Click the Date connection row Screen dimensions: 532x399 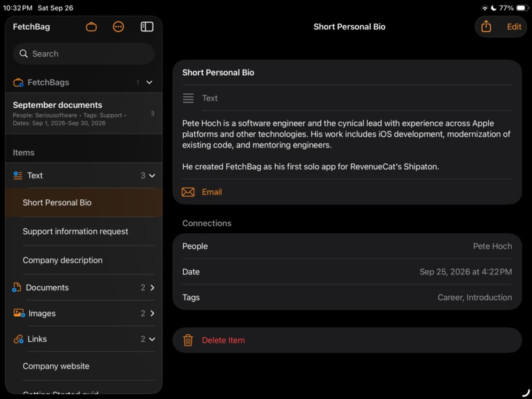tap(347, 272)
